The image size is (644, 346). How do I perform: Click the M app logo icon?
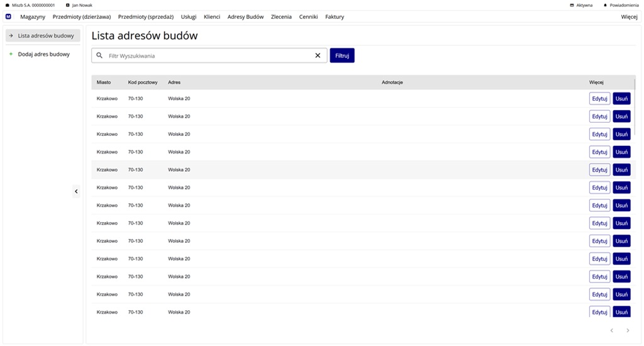[8, 16]
